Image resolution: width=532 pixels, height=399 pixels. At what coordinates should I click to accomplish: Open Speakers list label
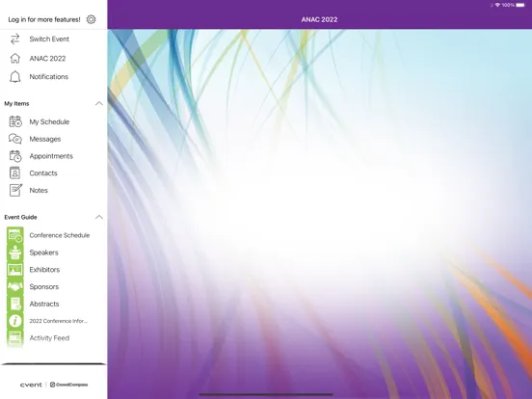[43, 253]
